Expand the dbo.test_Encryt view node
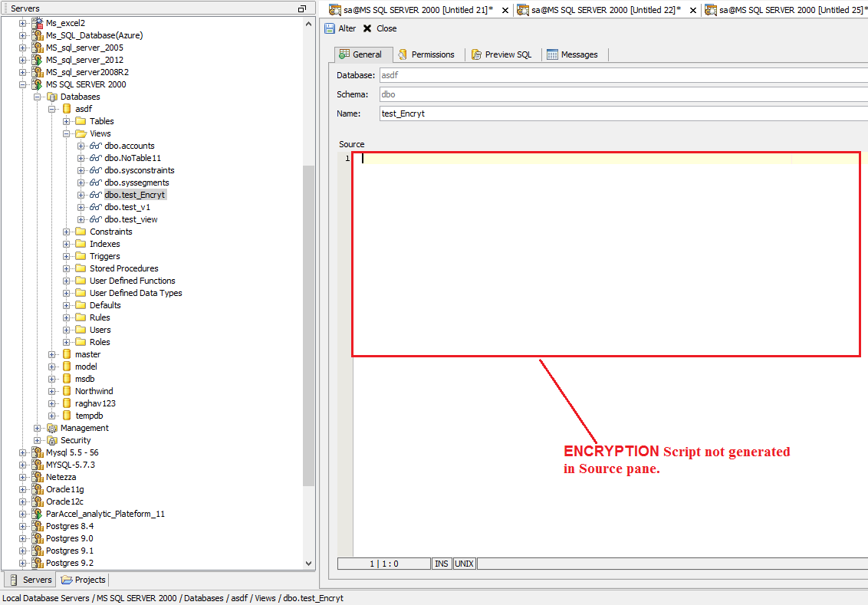This screenshot has height=605, width=868. click(x=81, y=195)
